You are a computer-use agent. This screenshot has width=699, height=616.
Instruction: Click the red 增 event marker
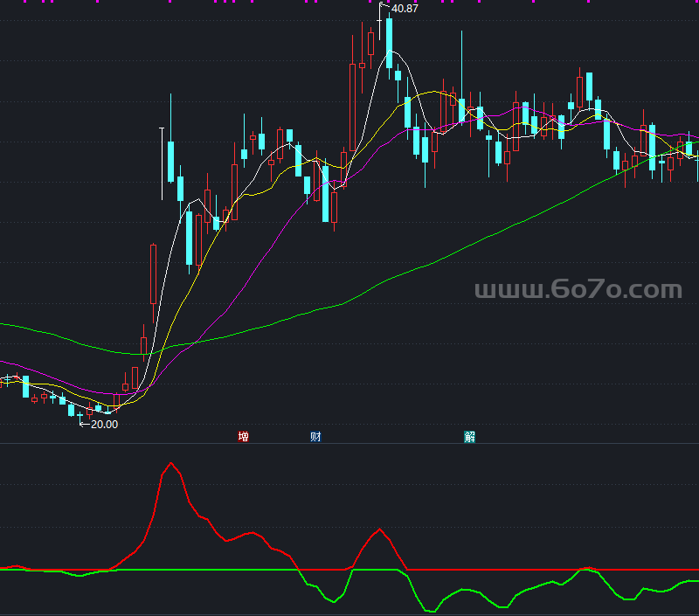tap(244, 436)
